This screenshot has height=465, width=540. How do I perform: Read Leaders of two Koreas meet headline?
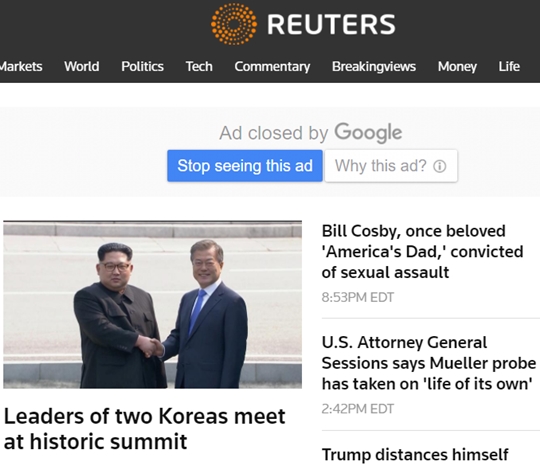pos(144,428)
